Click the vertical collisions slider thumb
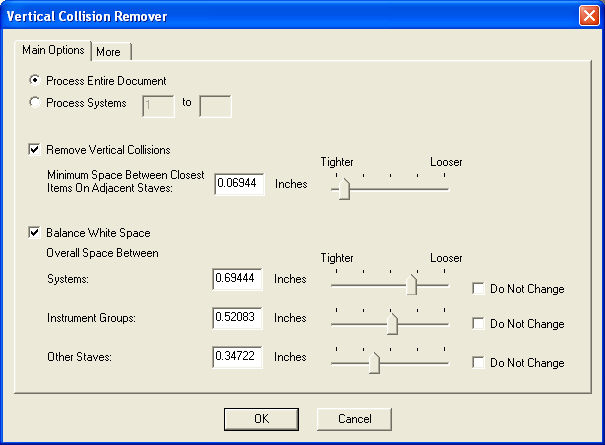Viewport: 605px width, 445px height. (344, 188)
